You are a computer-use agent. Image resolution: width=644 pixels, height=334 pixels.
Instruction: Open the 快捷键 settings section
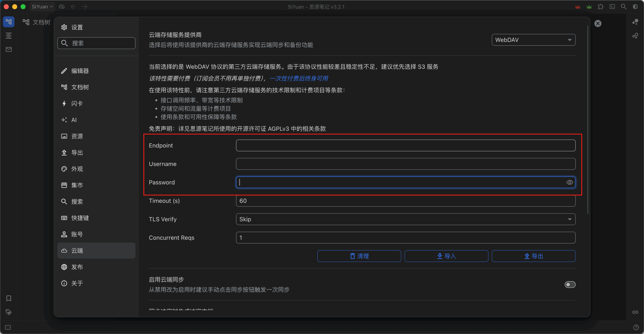click(96, 218)
